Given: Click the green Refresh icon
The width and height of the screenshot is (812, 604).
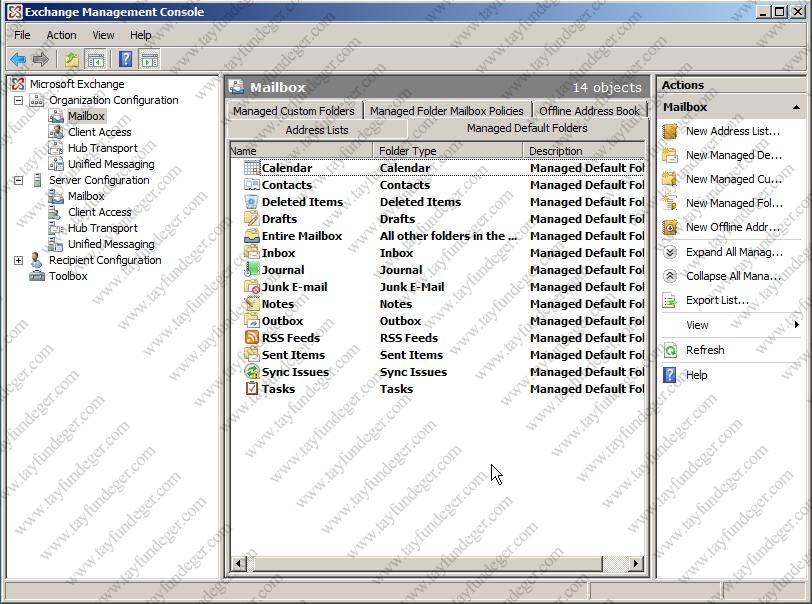Looking at the screenshot, I should [x=670, y=350].
